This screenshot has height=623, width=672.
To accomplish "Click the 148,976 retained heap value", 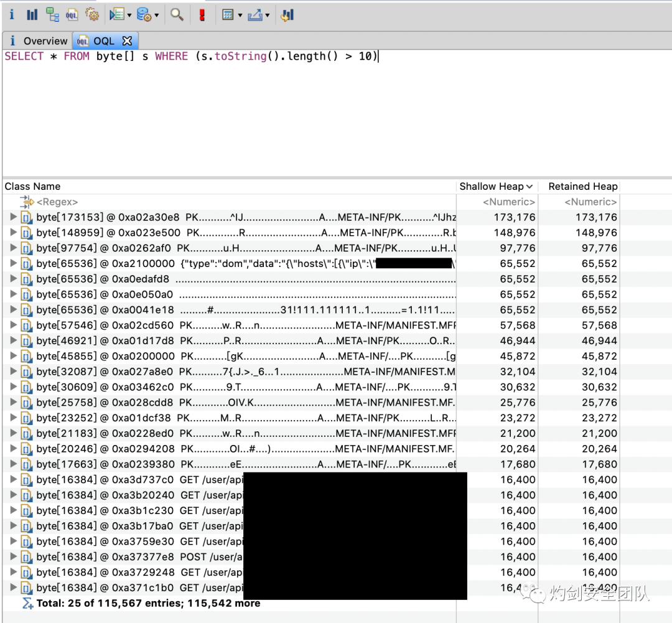I will coord(595,232).
